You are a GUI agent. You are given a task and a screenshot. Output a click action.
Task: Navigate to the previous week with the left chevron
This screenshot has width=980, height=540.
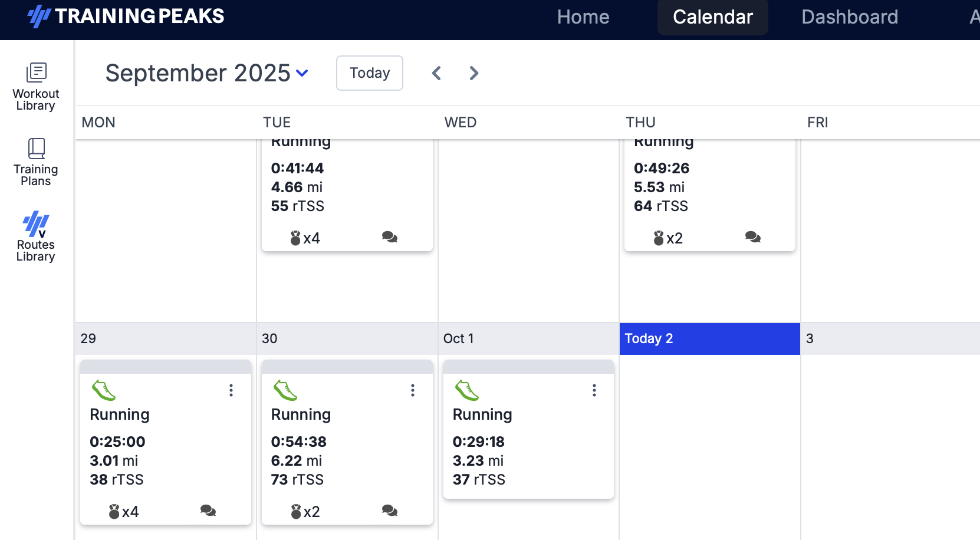(x=436, y=73)
